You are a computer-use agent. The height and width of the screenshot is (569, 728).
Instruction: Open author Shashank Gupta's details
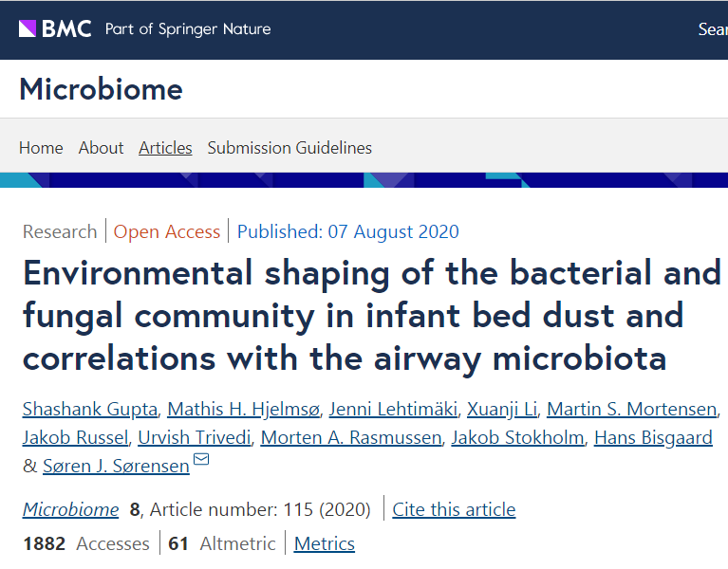pos(90,410)
